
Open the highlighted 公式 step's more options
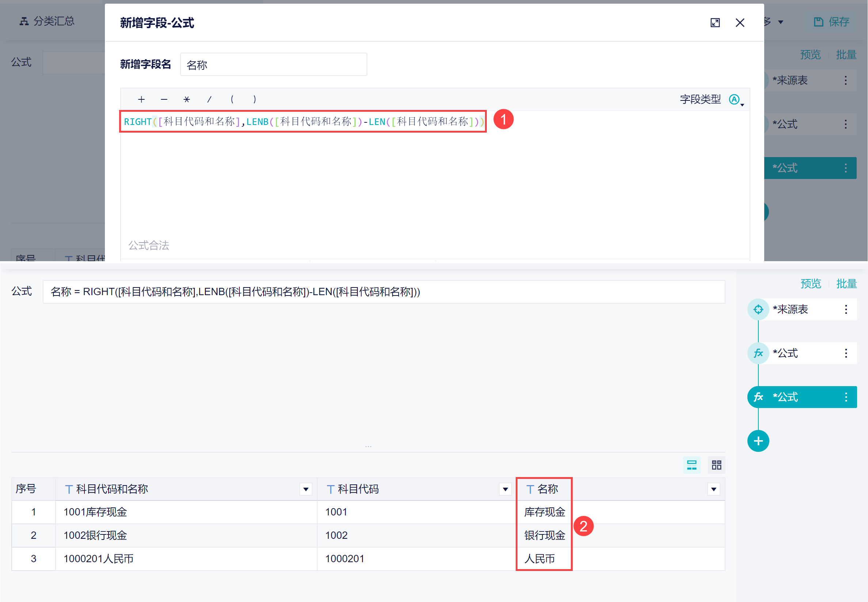point(846,397)
